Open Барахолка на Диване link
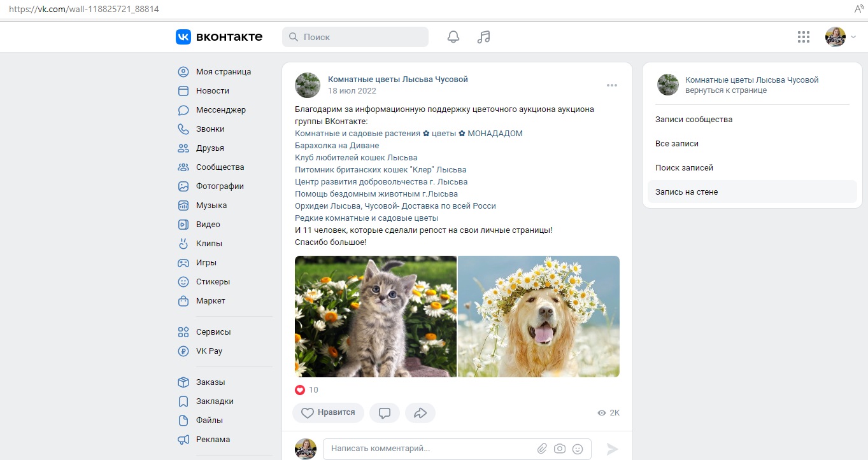This screenshot has height=460, width=868. pos(337,146)
